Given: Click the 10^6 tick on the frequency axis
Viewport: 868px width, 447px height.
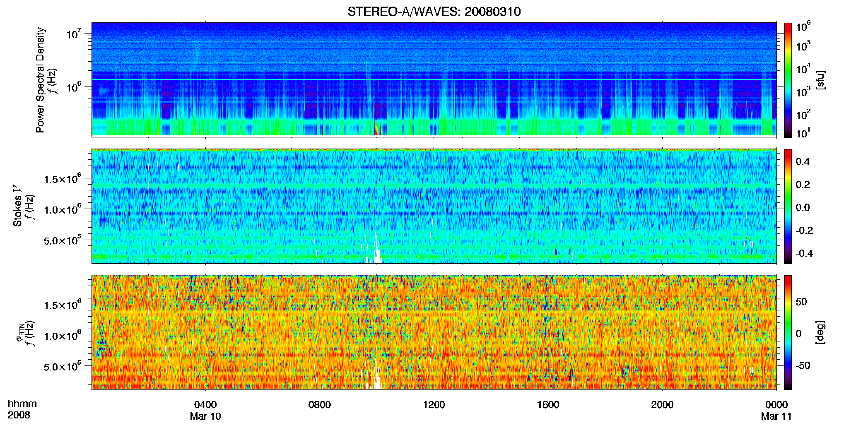Looking at the screenshot, I should (73, 87).
